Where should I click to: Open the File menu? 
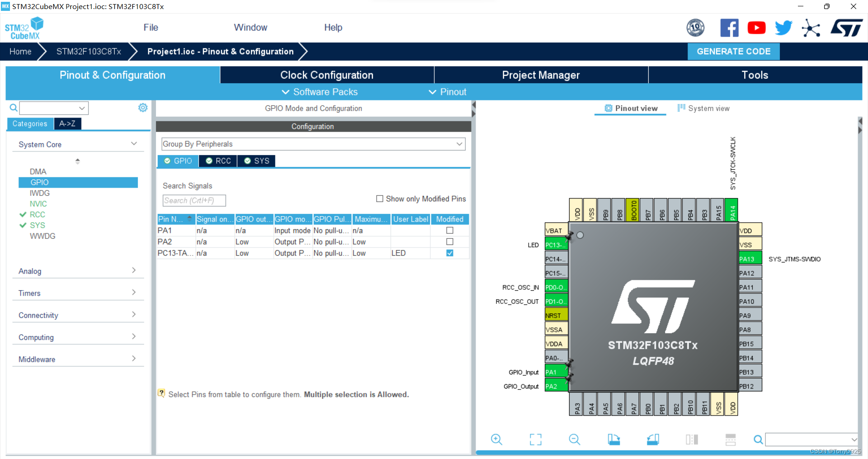click(x=151, y=28)
